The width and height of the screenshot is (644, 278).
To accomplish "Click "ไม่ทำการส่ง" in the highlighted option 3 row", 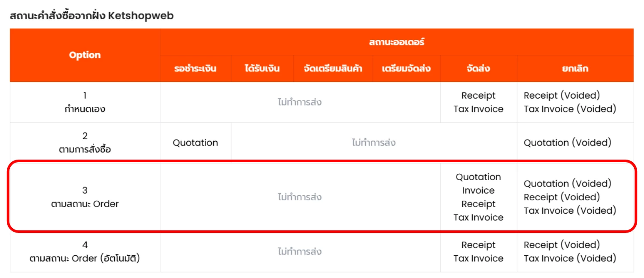I will (300, 197).
